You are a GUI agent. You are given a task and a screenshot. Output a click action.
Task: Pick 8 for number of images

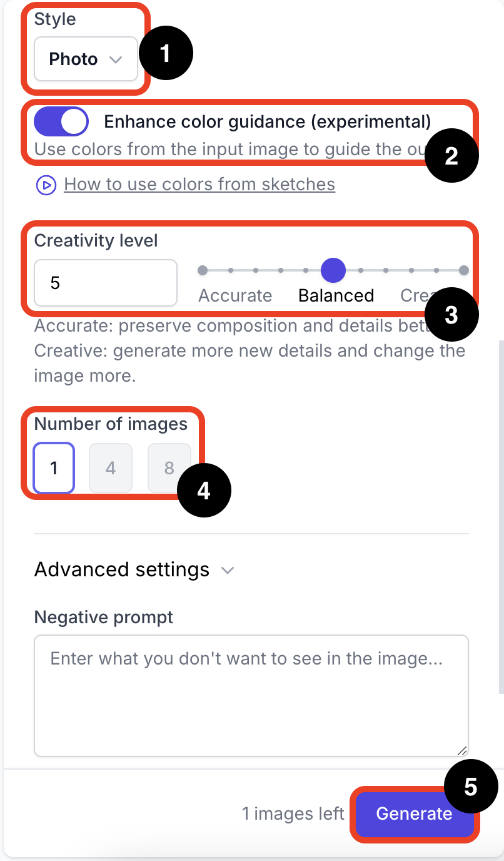[169, 468]
